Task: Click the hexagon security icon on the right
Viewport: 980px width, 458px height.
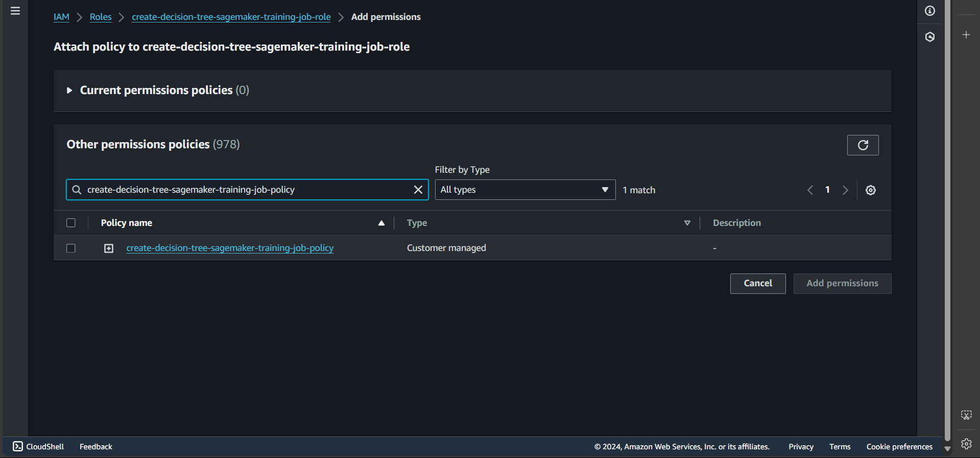Action: tap(930, 37)
